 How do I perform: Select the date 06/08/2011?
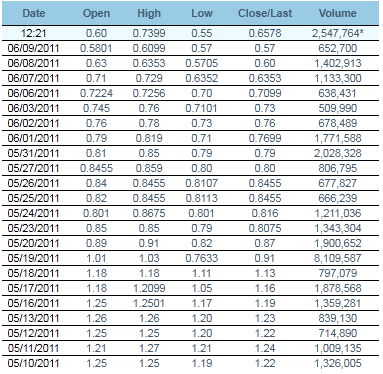point(33,63)
